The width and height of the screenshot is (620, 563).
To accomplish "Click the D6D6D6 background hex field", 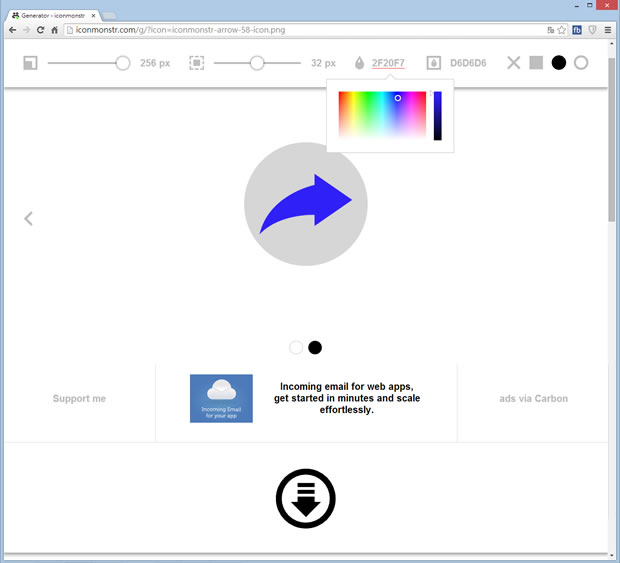I will click(x=468, y=63).
